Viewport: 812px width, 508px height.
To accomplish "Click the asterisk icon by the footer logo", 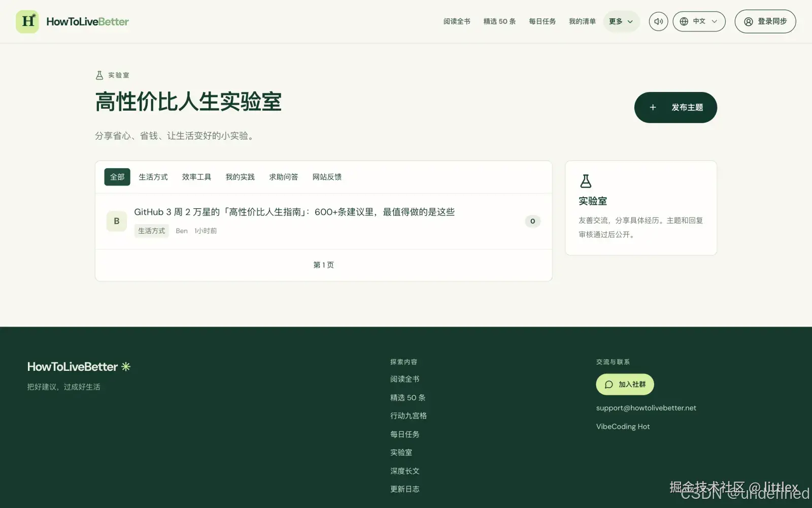I will (126, 366).
